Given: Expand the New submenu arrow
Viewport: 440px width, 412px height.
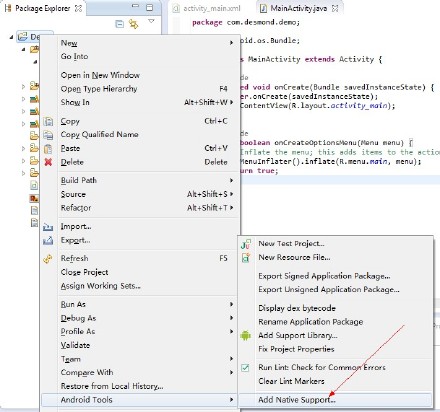Looking at the screenshot, I should coord(231,43).
